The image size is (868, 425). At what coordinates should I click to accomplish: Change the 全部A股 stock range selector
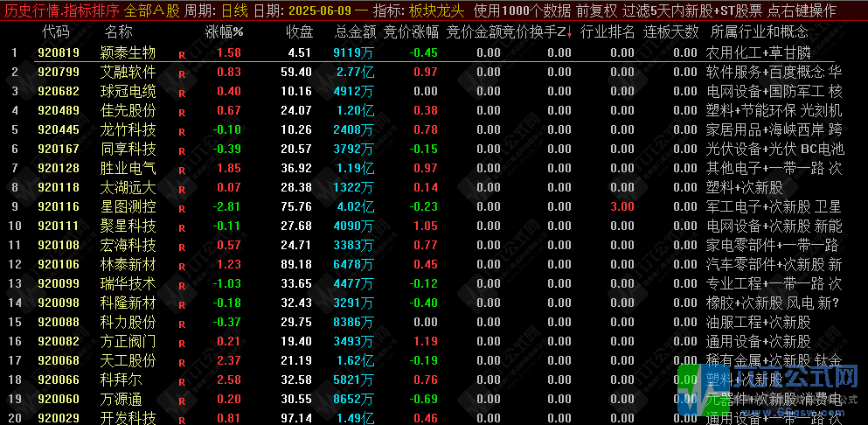pyautogui.click(x=152, y=10)
